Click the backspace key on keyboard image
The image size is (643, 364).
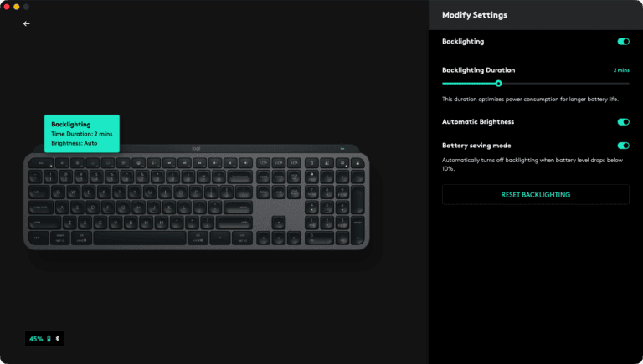(240, 177)
